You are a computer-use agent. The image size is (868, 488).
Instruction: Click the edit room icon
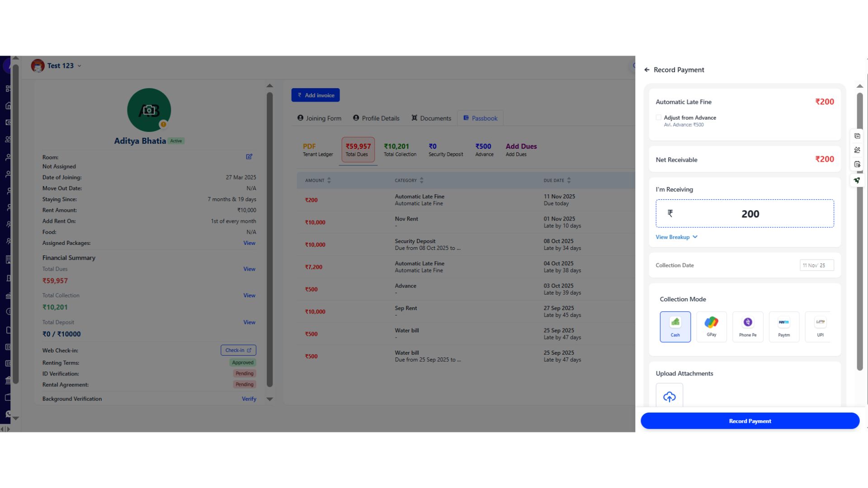coord(249,156)
